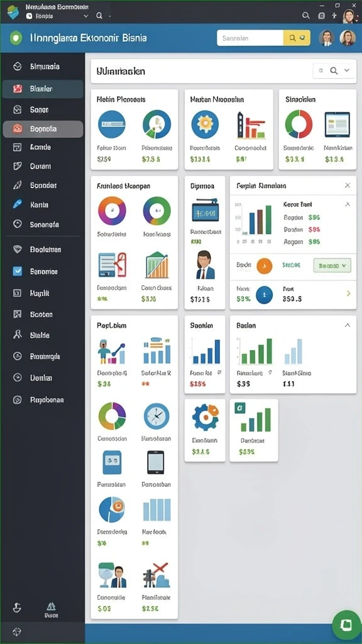Click the green chat button at bottom right
This screenshot has height=644, width=362.
click(346, 625)
